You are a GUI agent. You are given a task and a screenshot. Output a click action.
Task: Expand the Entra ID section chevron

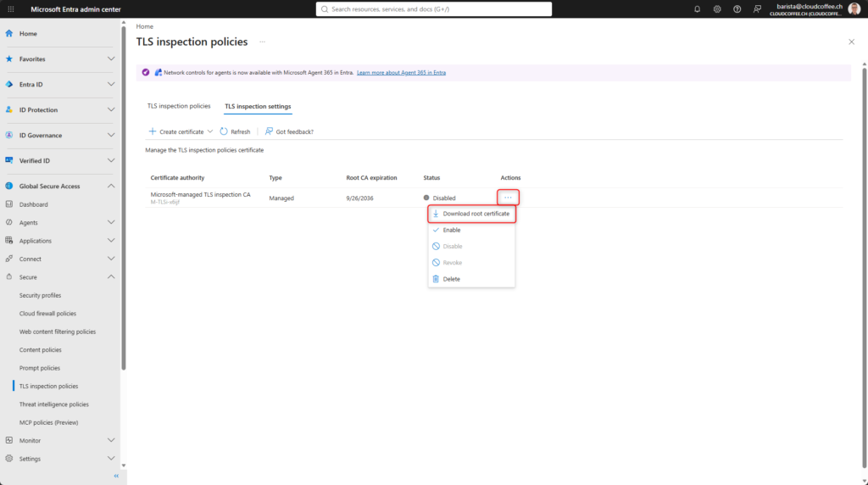point(111,84)
